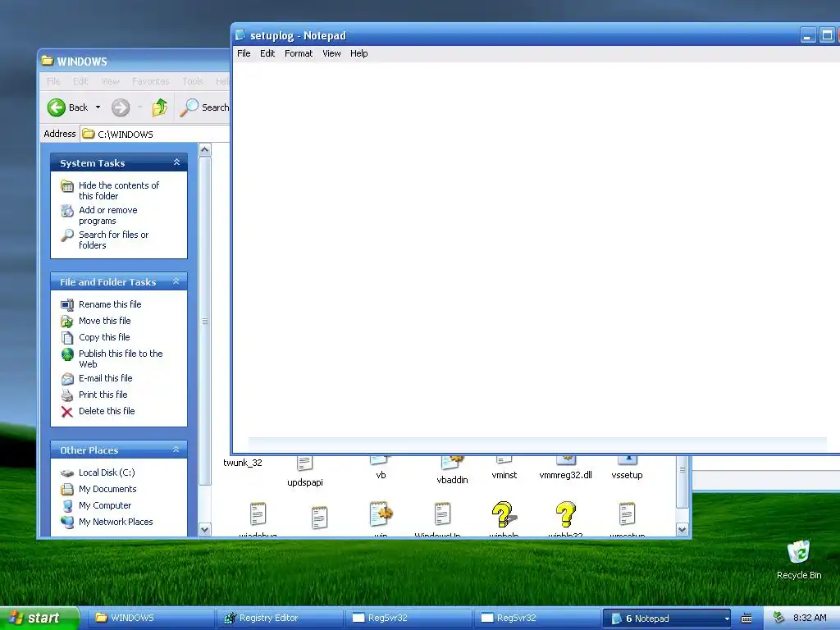The image size is (840, 630).
Task: Select the WindowsUpdate log file icon
Action: [x=442, y=514]
